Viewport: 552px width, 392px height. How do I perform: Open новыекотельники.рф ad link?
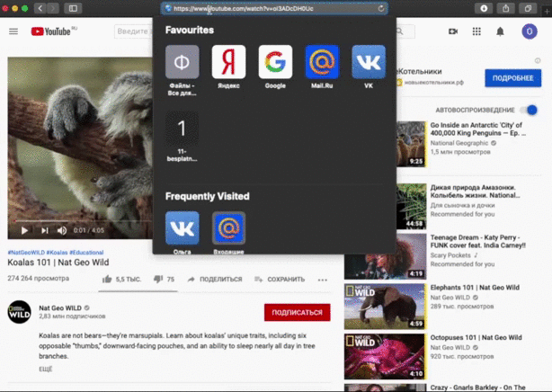pos(433,83)
